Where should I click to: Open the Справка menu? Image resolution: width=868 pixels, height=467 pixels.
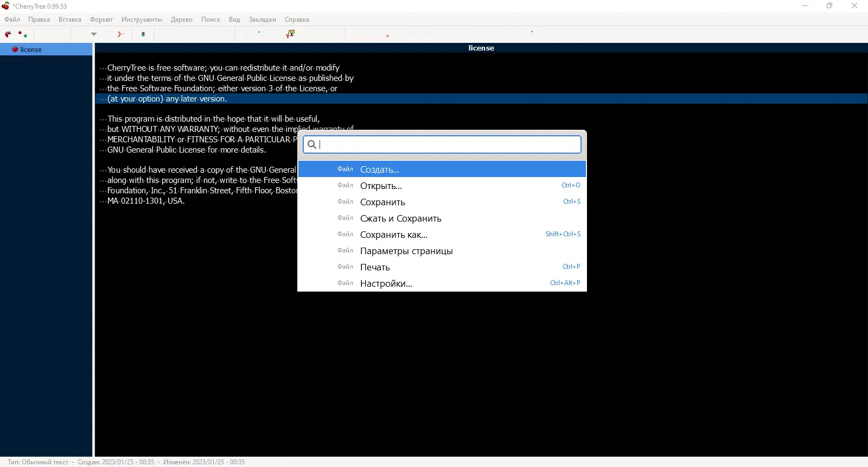(x=297, y=20)
